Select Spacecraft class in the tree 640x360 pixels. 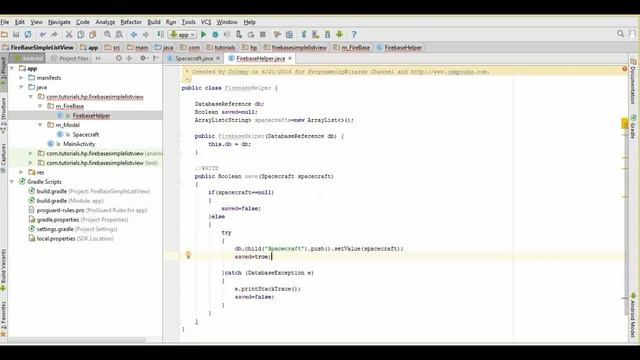[85, 134]
